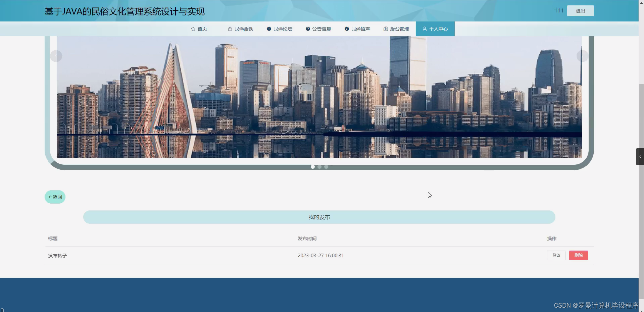Image resolution: width=644 pixels, height=312 pixels.
Task: Click the person icon beside 个人中心
Action: click(424, 29)
